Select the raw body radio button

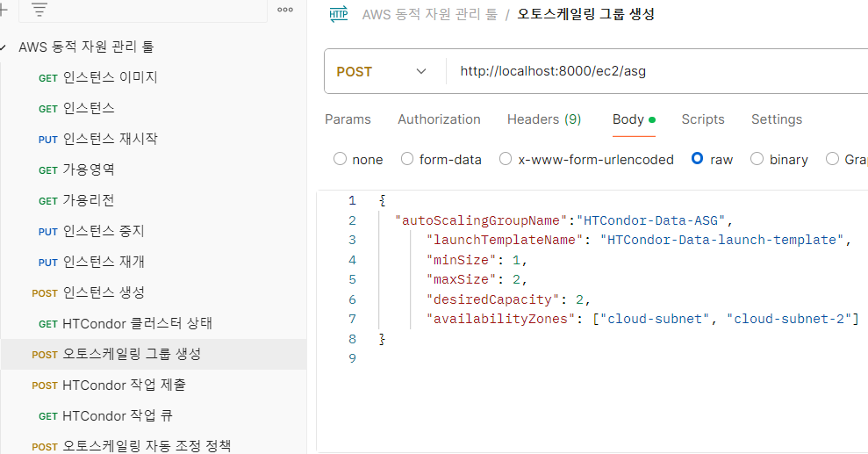698,159
